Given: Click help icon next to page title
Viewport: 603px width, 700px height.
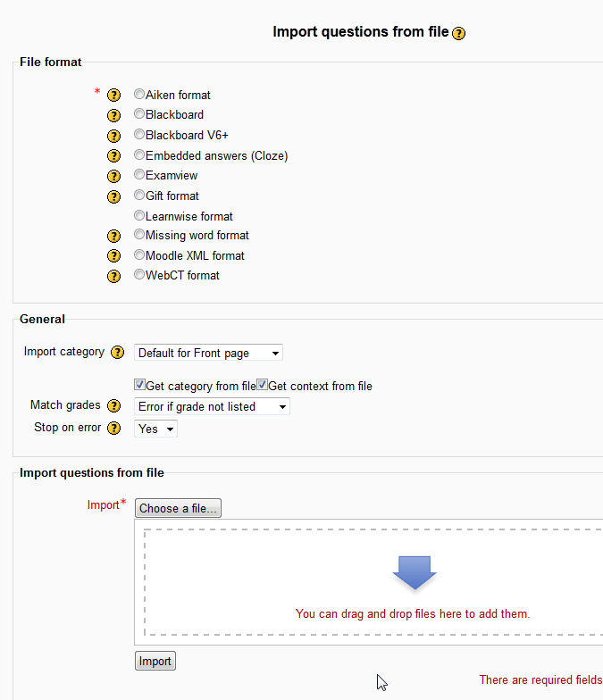Looking at the screenshot, I should click(458, 33).
